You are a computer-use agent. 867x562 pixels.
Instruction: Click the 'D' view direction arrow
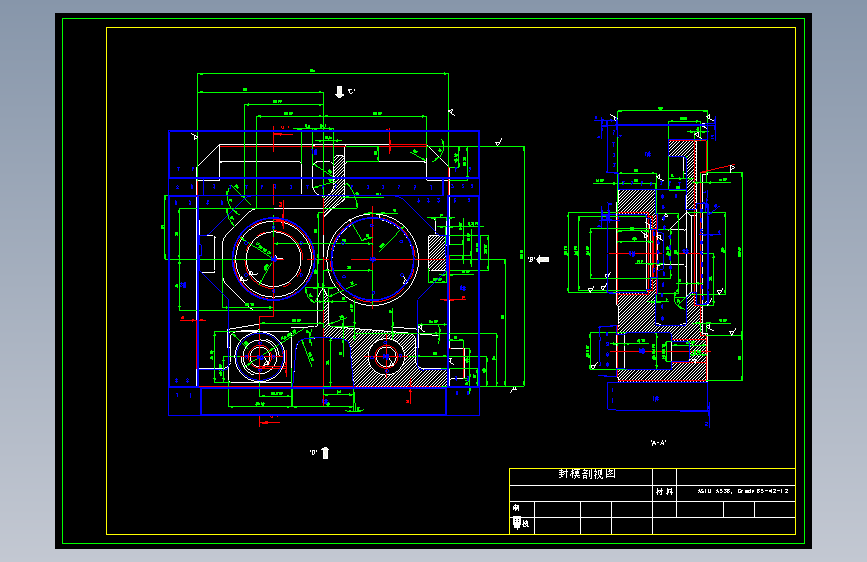pos(325,453)
